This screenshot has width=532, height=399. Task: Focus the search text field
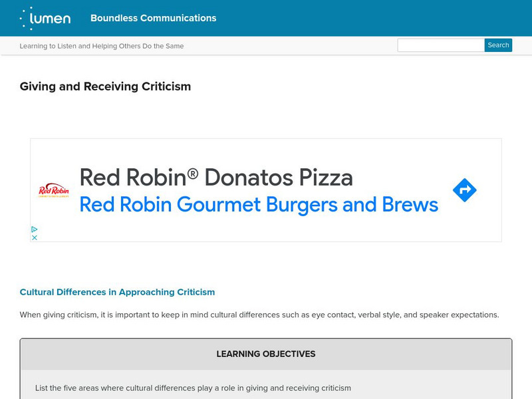(441, 45)
